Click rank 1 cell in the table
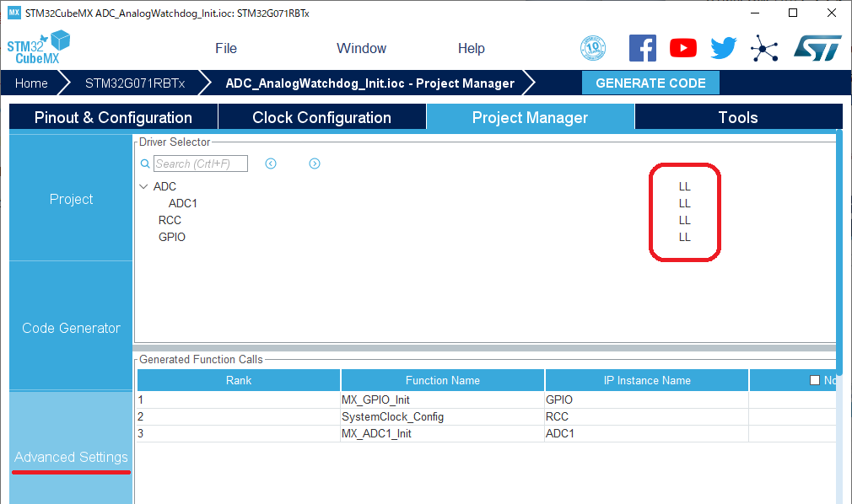Viewport: 852px width, 504px height. coord(239,399)
